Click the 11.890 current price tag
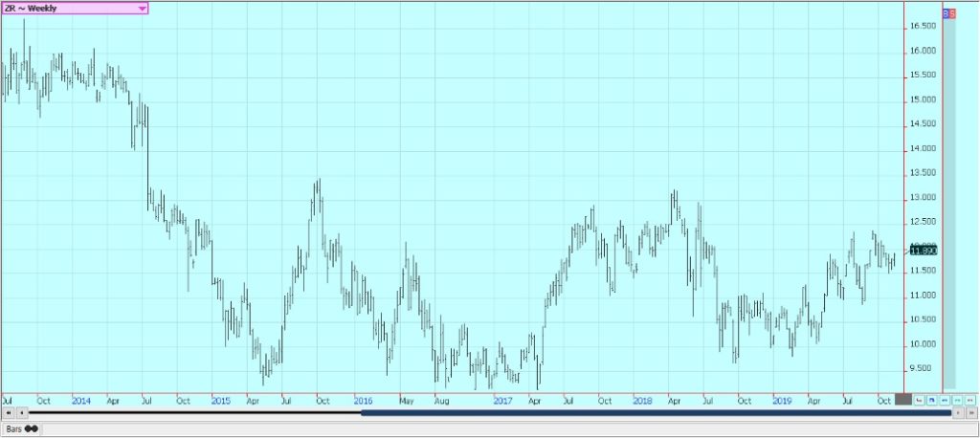Screen dimensions: 980x438 924,251
